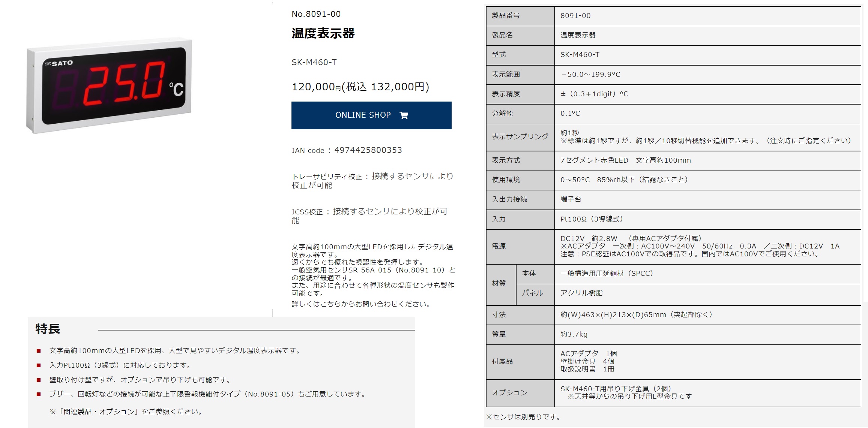Click the オプション row label
Screen dimensions: 868x428
click(x=520, y=393)
